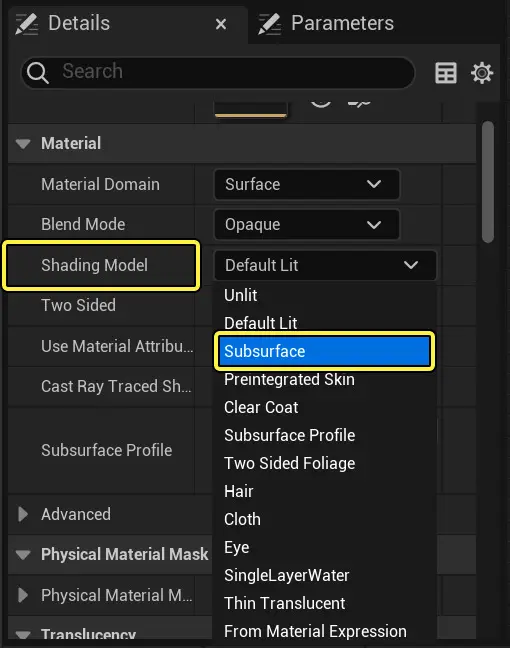Click the vertical scrollbar thumb

[x=488, y=182]
